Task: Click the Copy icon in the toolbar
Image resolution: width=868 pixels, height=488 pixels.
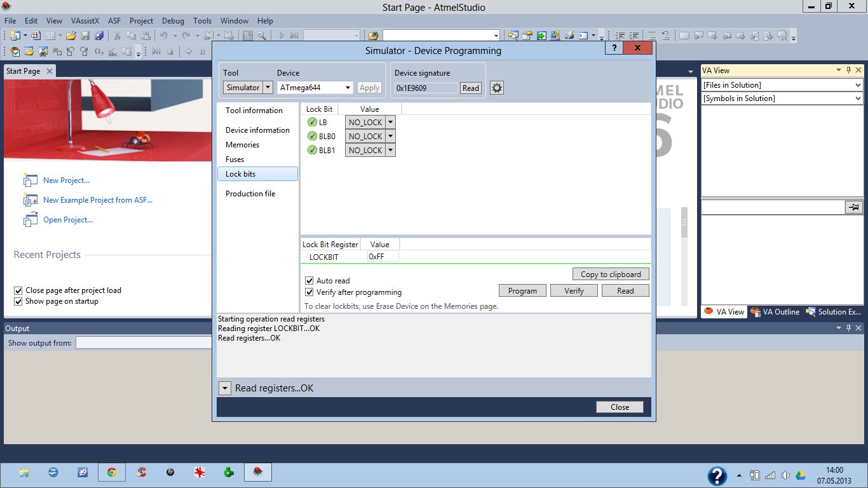Action: pyautogui.click(x=131, y=36)
